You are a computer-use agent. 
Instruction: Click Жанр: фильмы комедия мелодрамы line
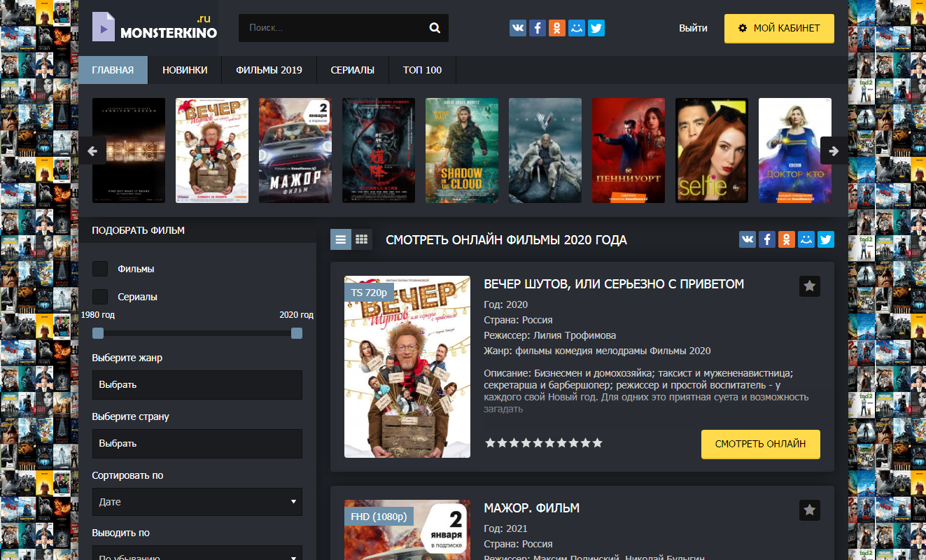tap(597, 351)
